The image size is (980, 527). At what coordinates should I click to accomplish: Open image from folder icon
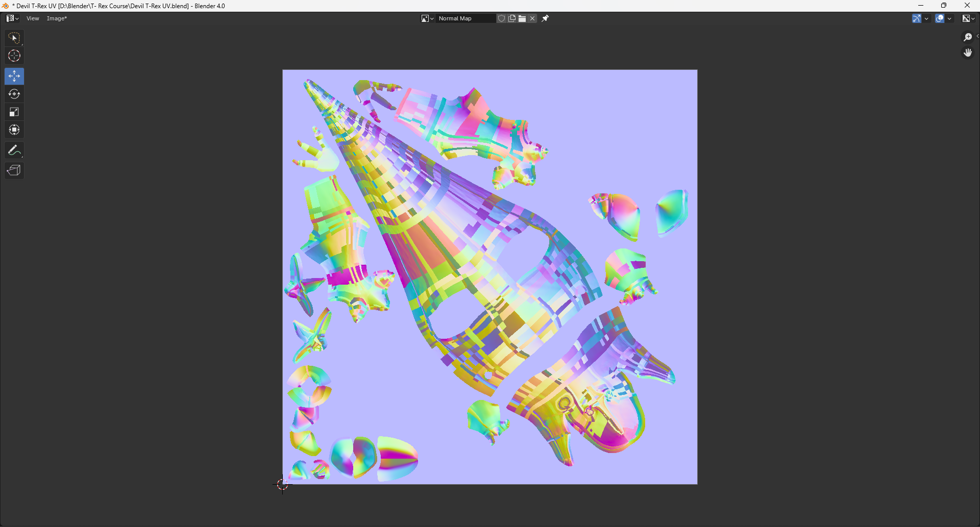pyautogui.click(x=522, y=18)
